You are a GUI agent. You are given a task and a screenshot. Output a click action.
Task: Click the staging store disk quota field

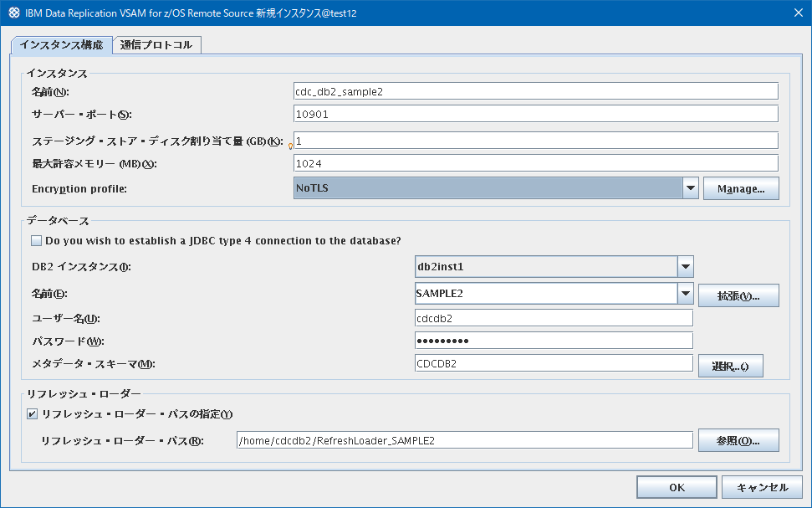(x=536, y=141)
